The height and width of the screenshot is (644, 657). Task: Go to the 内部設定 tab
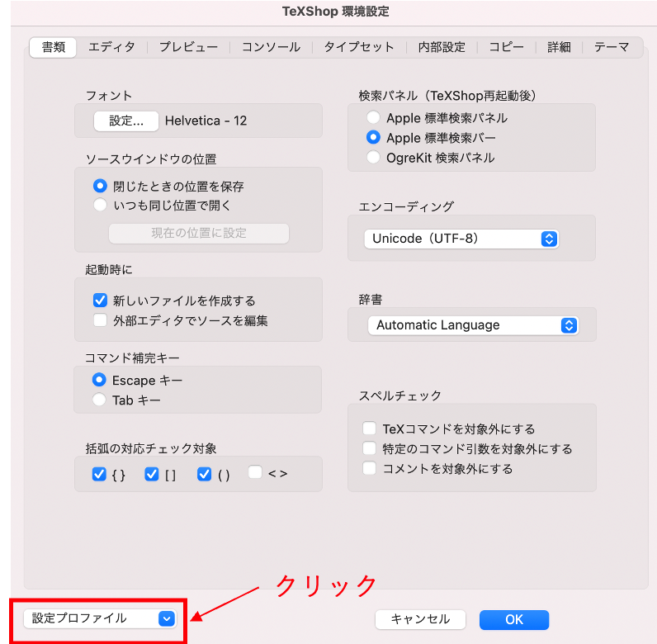point(442,47)
